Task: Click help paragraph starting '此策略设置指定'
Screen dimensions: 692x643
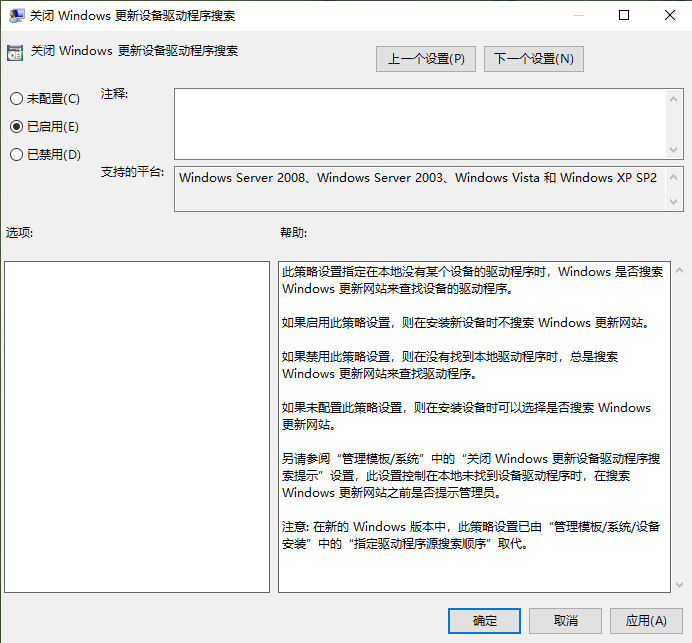Action: coord(472,280)
